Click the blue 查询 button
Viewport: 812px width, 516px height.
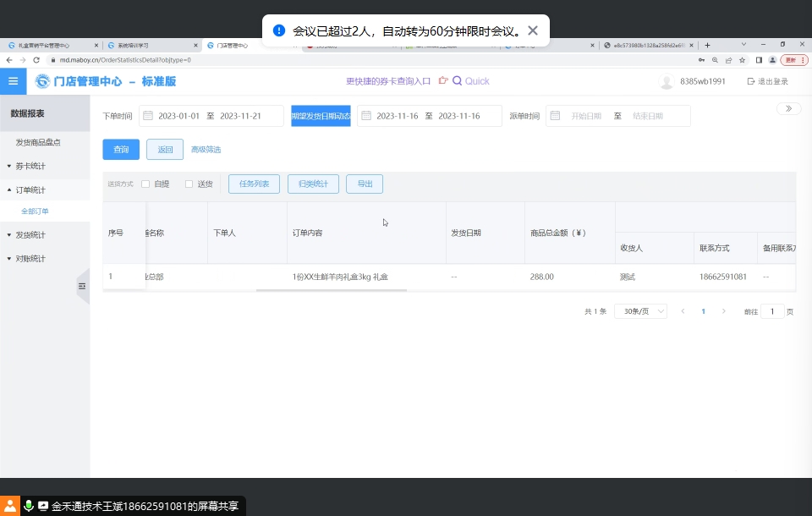pos(121,150)
